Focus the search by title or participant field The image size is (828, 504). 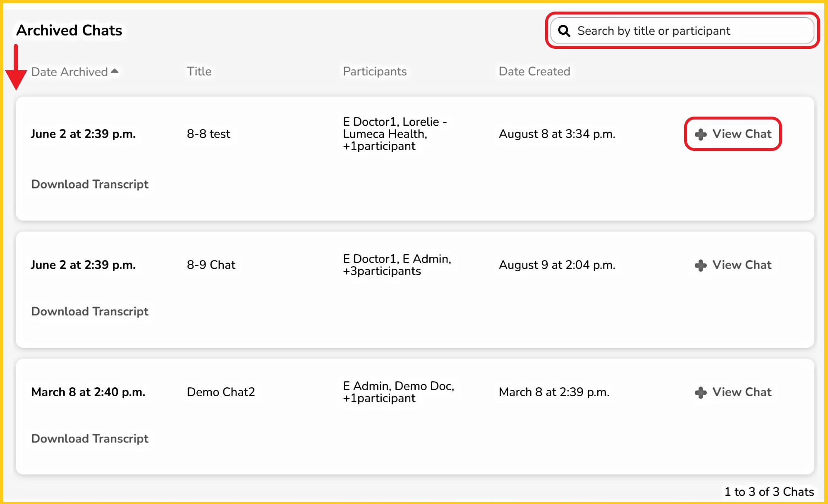click(x=687, y=31)
